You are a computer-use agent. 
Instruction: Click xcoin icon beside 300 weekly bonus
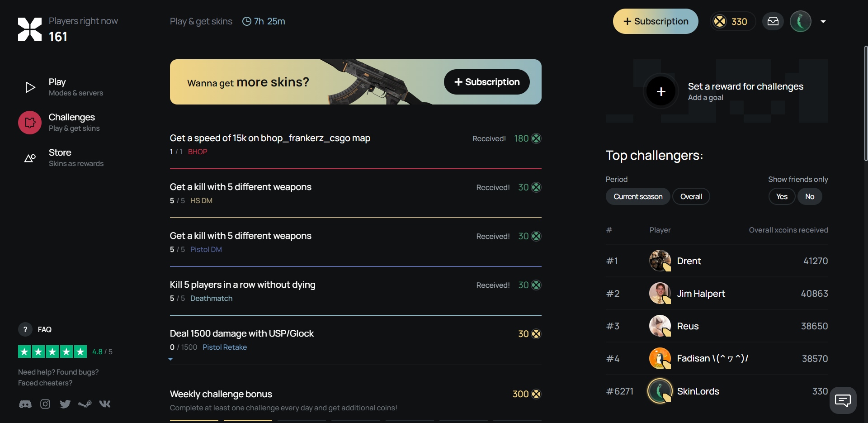[x=536, y=394]
